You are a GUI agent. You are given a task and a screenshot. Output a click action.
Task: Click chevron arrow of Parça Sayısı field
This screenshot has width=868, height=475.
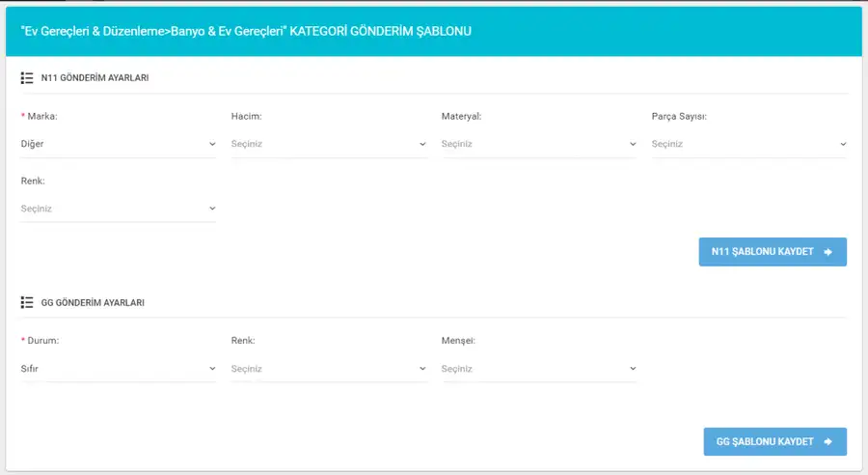[843, 144]
